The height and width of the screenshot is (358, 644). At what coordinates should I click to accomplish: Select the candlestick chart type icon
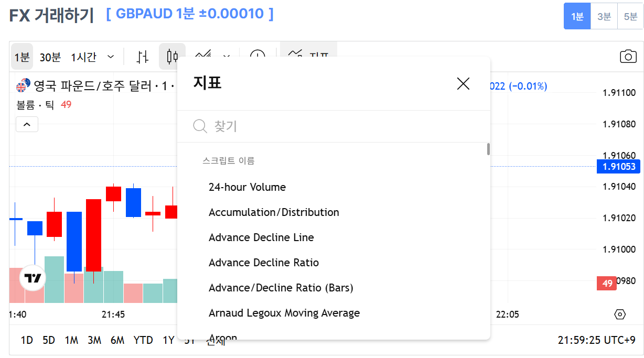[x=172, y=56]
